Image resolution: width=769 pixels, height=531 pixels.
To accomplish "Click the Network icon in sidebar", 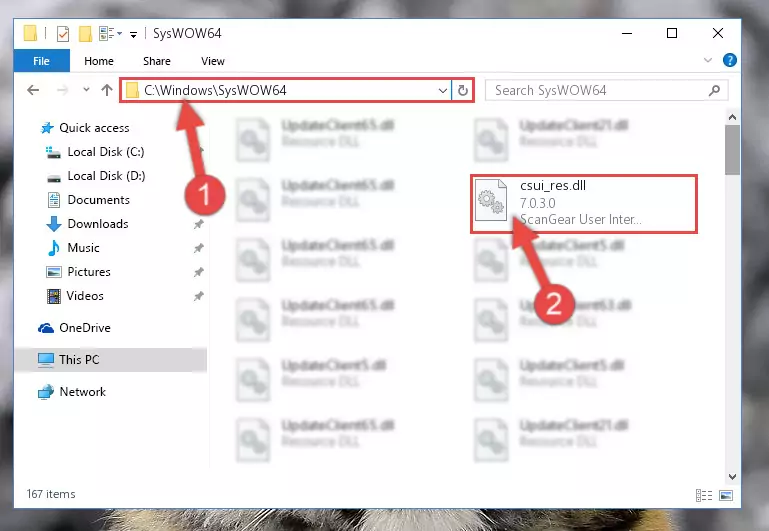I will tap(46, 392).
